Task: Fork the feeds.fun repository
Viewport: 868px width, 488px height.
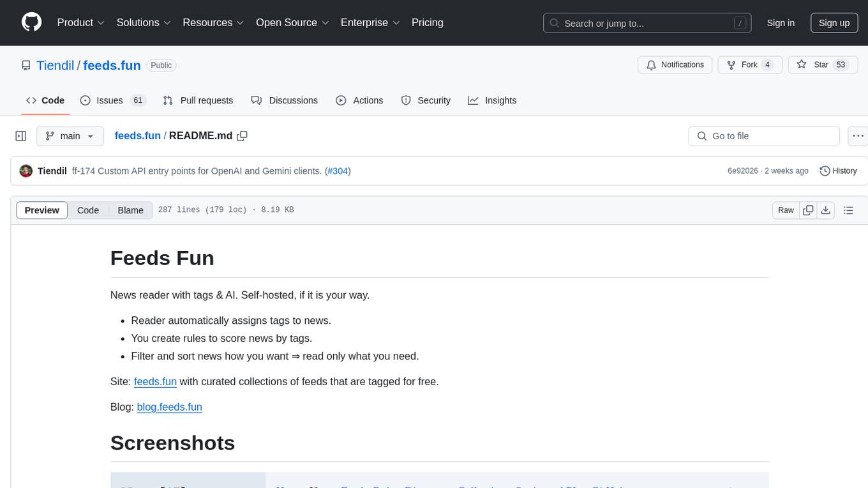Action: coord(750,65)
